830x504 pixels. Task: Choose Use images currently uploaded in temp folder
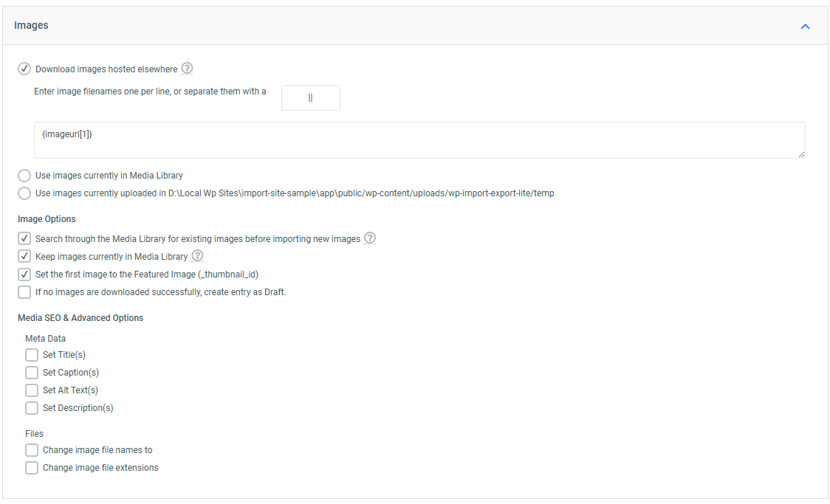pyautogui.click(x=24, y=193)
